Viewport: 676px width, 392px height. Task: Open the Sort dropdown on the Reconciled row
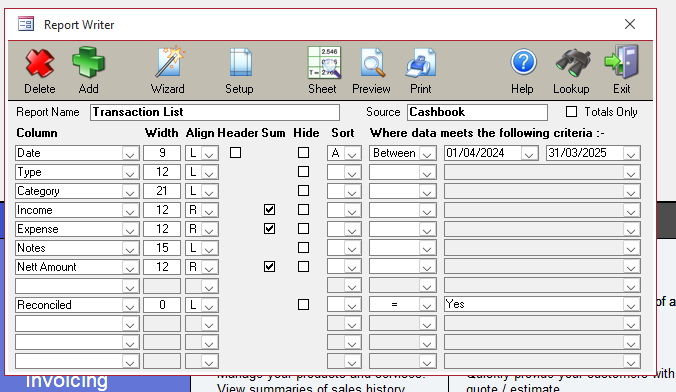(352, 305)
